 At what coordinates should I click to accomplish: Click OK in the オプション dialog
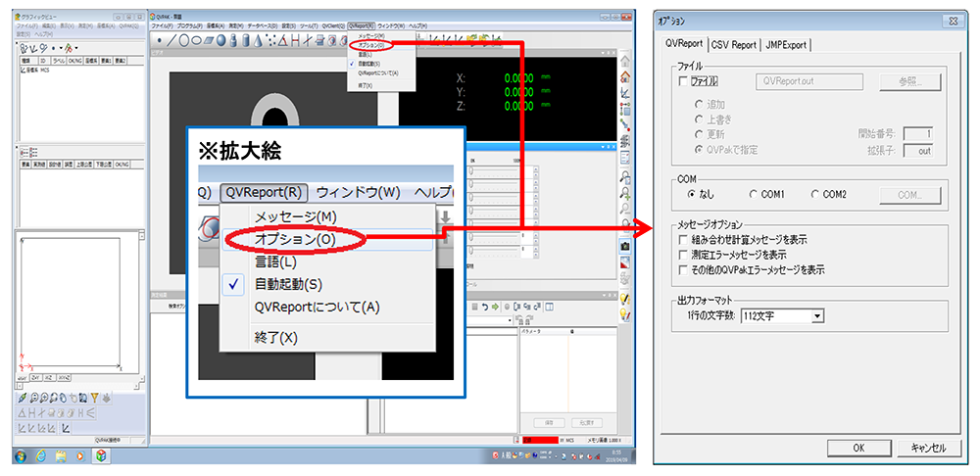858,448
